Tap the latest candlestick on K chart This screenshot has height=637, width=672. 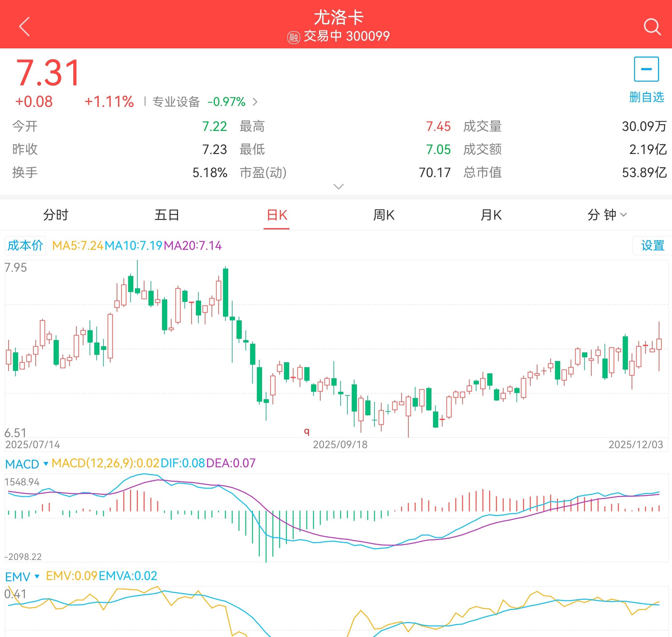click(659, 344)
